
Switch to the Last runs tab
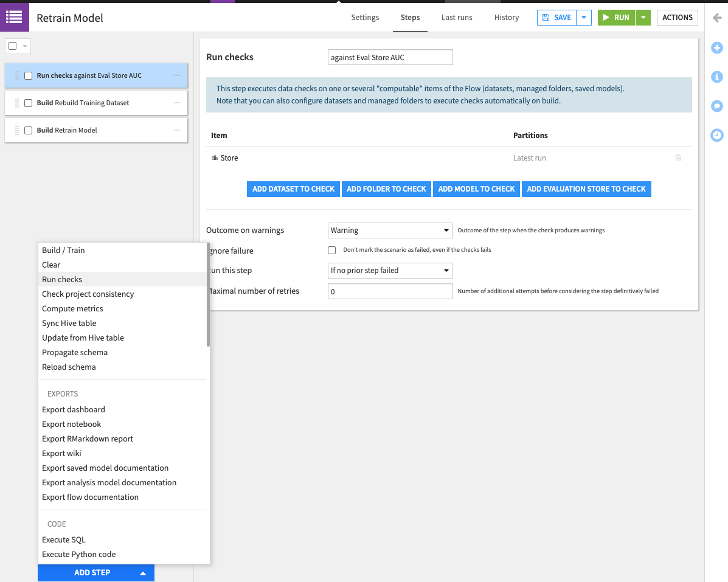[457, 18]
